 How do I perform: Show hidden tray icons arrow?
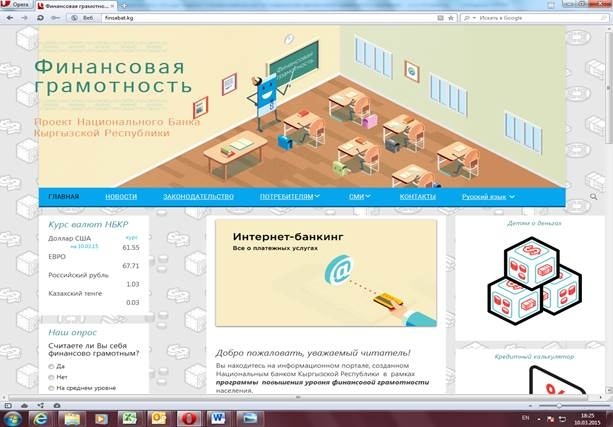(x=539, y=419)
